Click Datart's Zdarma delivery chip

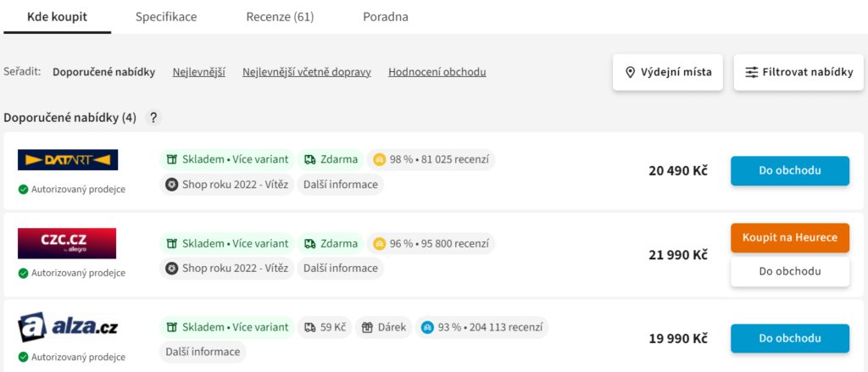(331, 160)
